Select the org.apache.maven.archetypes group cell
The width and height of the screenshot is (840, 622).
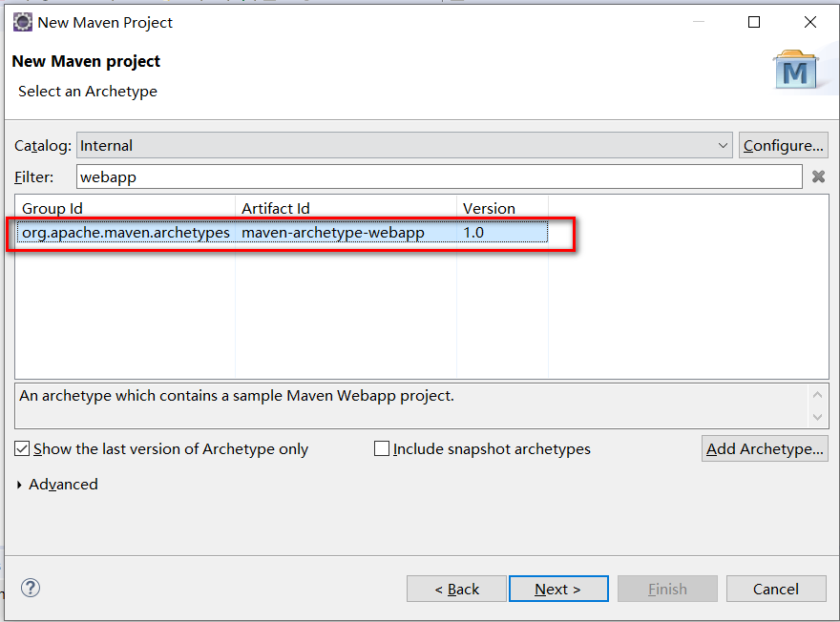point(126,233)
